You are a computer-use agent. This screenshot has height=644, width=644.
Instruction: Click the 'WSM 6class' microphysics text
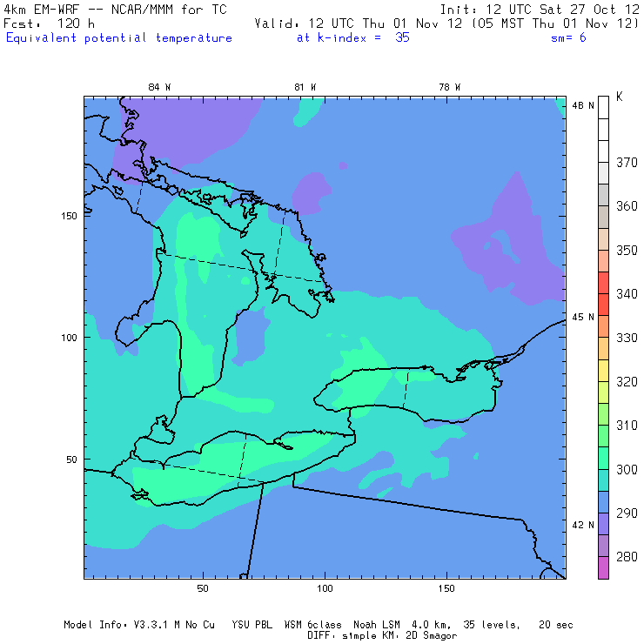pos(313,625)
